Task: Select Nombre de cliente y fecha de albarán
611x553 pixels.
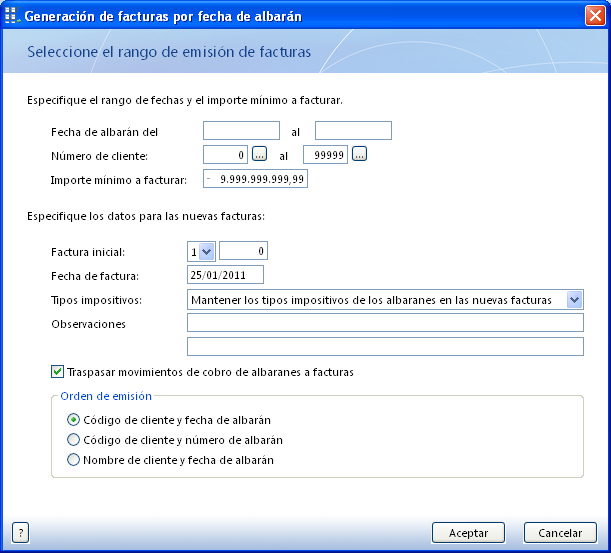Action: [73, 460]
